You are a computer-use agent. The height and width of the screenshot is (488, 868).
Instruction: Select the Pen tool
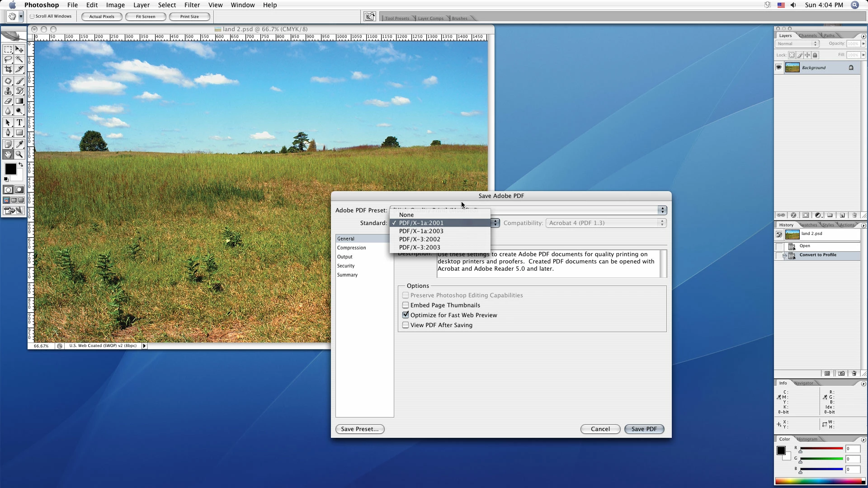8,133
